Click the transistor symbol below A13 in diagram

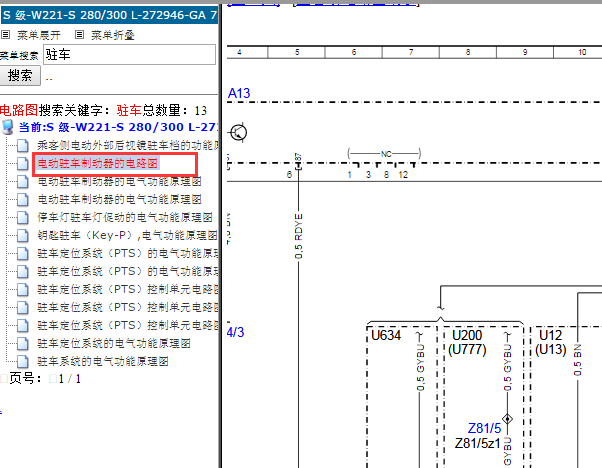238,133
